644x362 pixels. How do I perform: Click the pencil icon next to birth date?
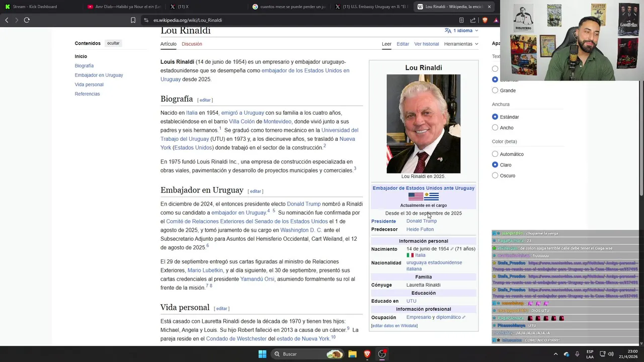(452, 249)
